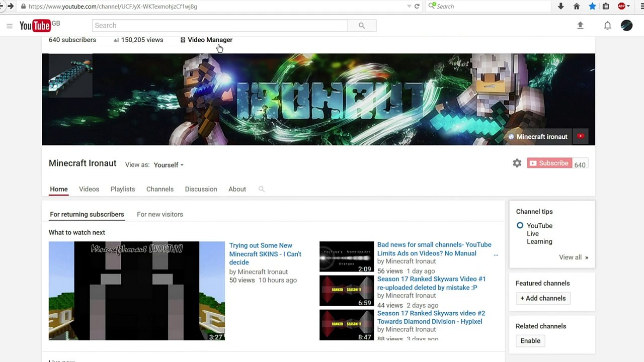Click the browser forward arrow
The height and width of the screenshot is (362, 644).
click(x=10, y=6)
